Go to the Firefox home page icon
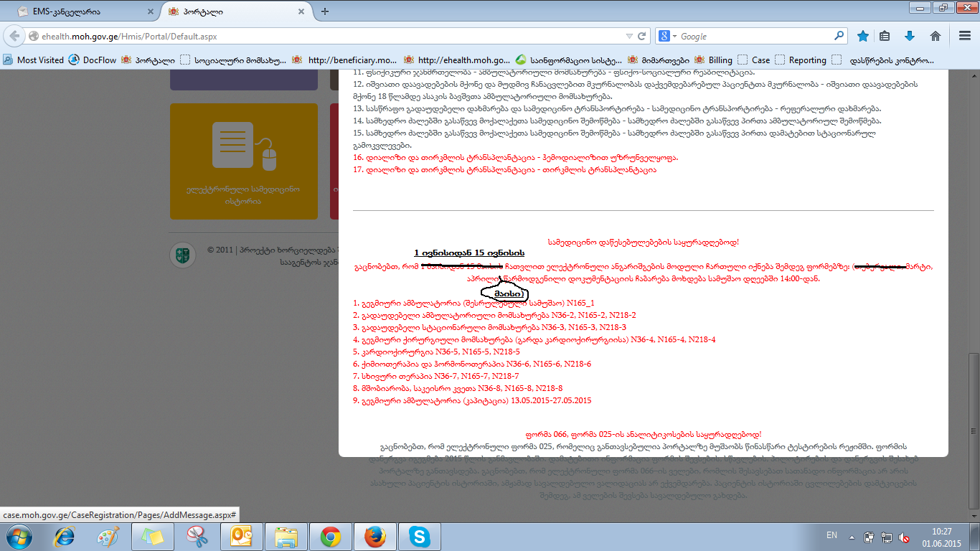 (935, 36)
